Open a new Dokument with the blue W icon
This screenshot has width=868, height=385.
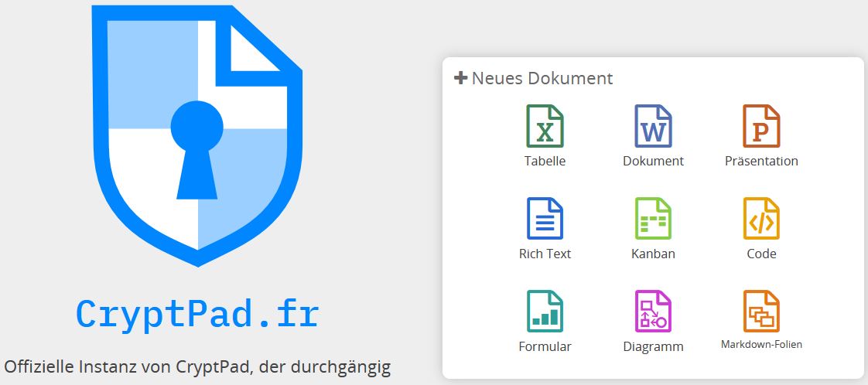(653, 126)
